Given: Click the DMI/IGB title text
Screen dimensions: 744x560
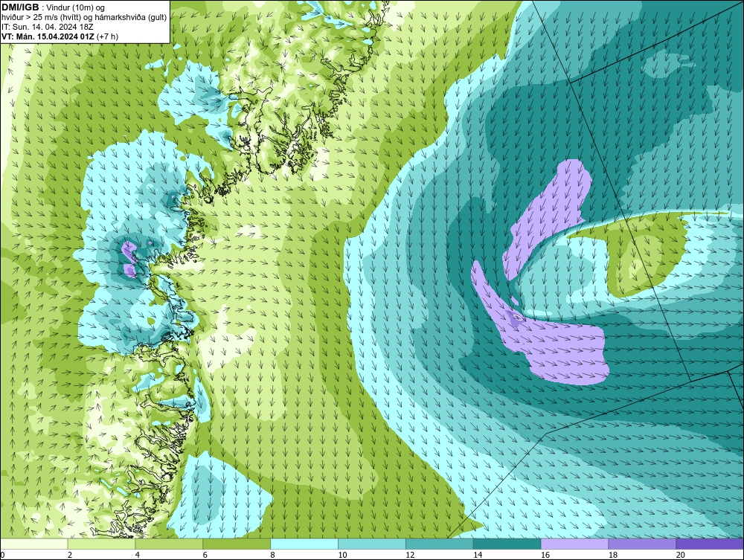Looking at the screenshot, I should tap(20, 7).
